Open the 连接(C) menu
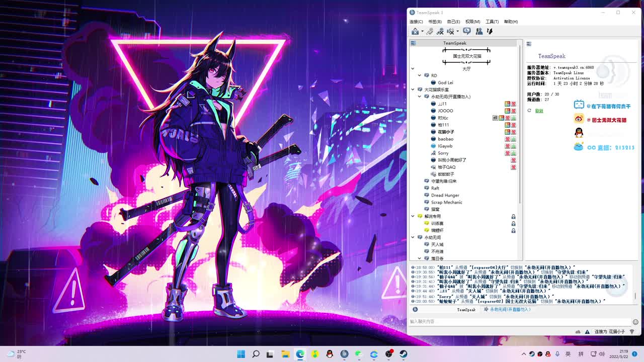Screen dimensions: 644x362 [x=416, y=22]
